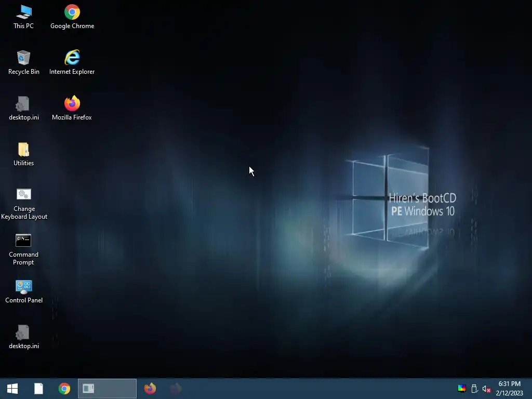Switch to the active highlighted taskbar window
The width and height of the screenshot is (532, 399).
[107, 389]
